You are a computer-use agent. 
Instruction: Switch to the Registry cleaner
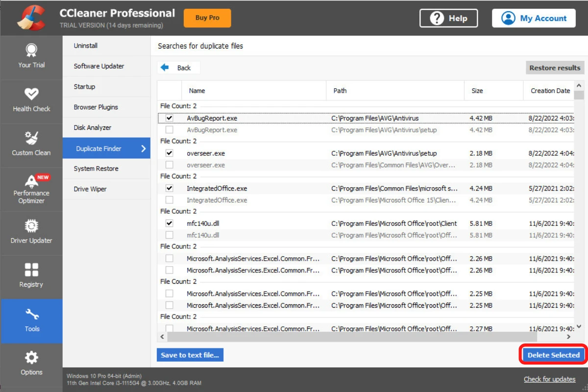tap(31, 277)
